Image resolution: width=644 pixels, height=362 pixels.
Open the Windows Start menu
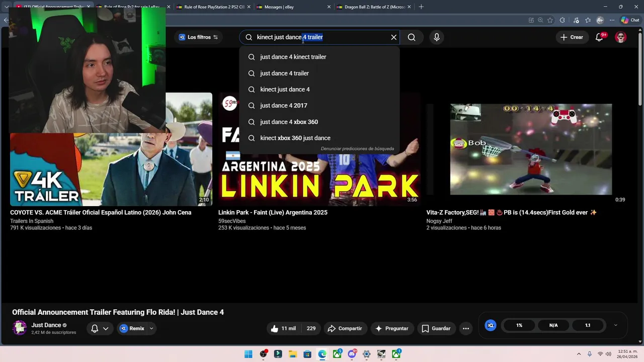coord(249,354)
